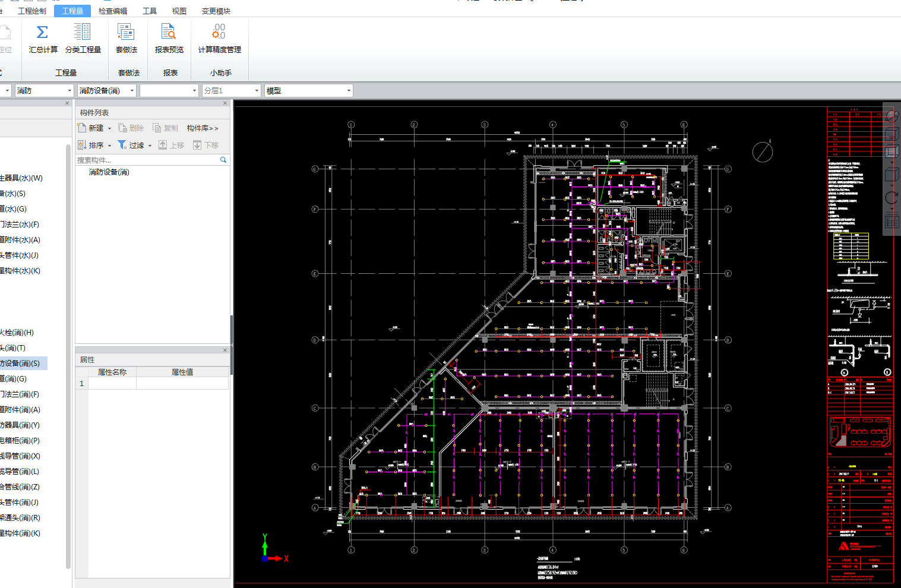Open the 模型 view dropdown
The image size is (901, 588).
309,90
